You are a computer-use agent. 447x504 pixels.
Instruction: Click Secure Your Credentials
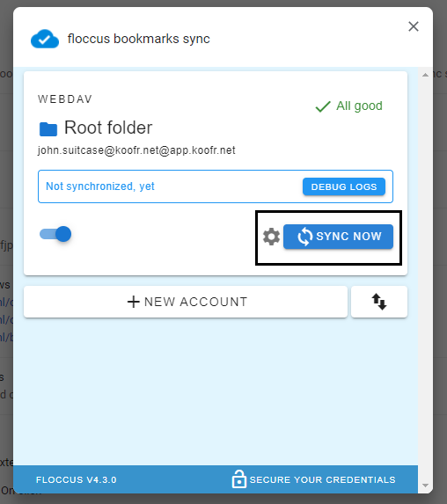pos(313,479)
